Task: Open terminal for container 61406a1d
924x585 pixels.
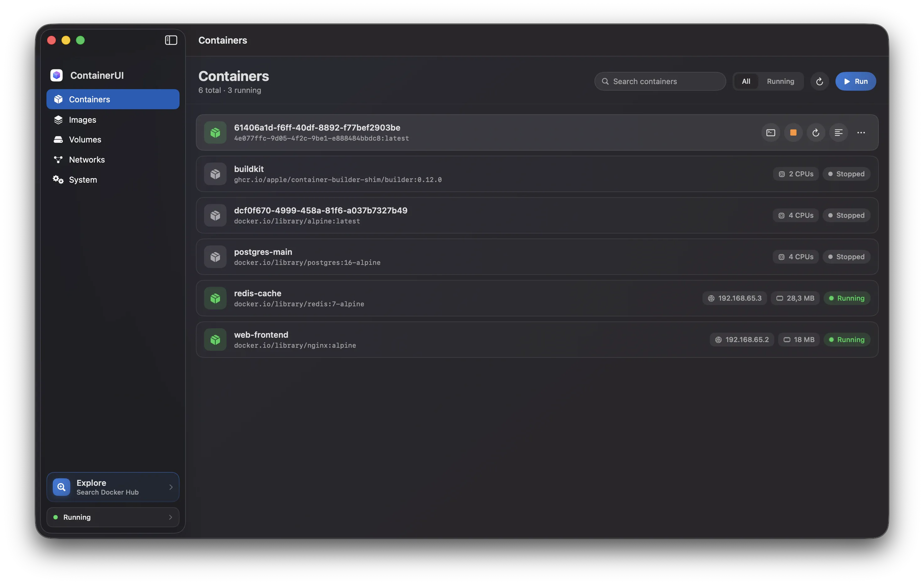Action: [771, 133]
